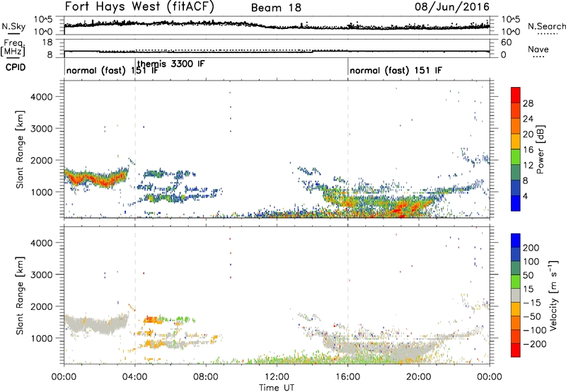Click the '4000' tick on the power panel axis
This screenshot has width=566, height=392.
click(42, 97)
